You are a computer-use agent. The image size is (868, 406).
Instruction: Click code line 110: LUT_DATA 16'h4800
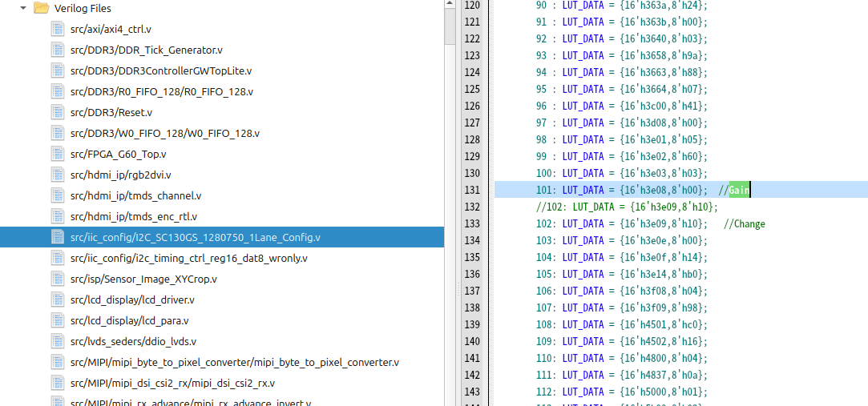click(622, 358)
